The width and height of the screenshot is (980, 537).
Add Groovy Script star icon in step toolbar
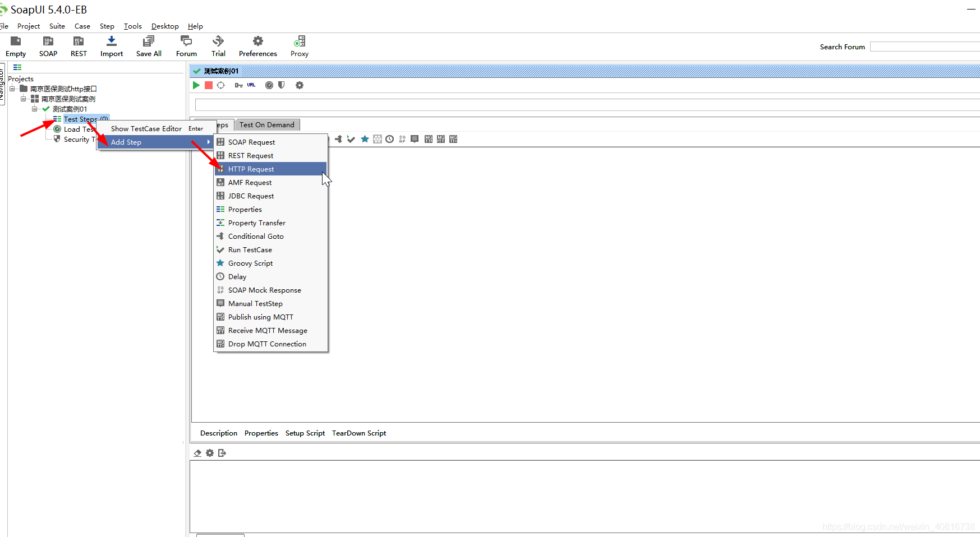point(365,139)
